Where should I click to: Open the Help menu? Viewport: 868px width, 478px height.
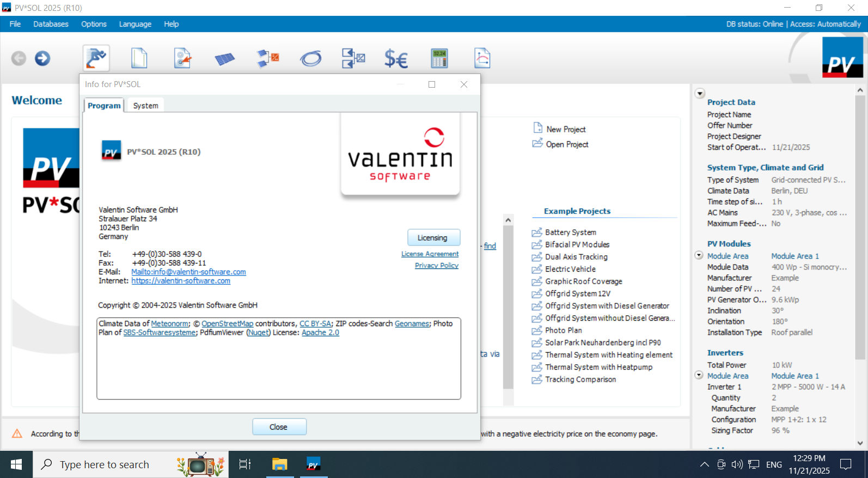[171, 24]
